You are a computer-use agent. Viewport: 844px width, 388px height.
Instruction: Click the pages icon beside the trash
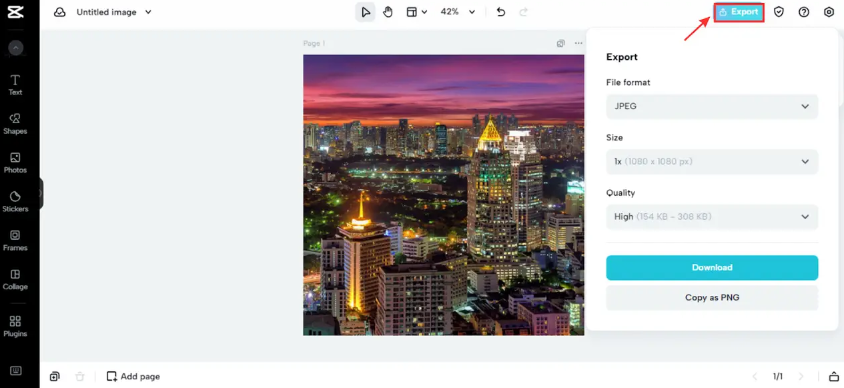point(54,376)
